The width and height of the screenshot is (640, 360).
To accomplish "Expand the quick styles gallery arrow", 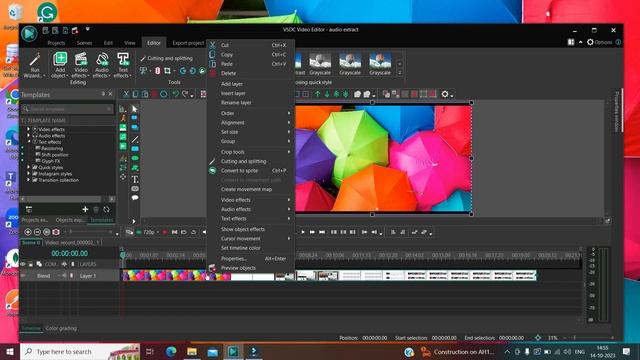I will point(400,73).
